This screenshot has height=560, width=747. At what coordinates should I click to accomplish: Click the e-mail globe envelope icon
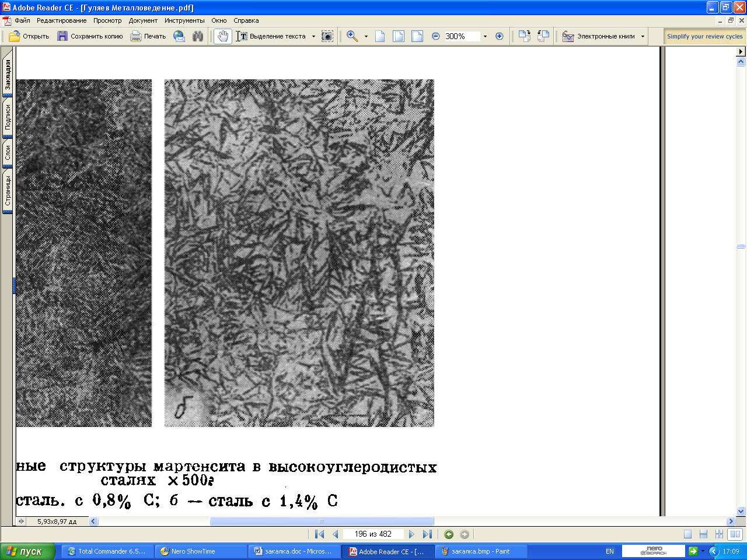coord(180,36)
